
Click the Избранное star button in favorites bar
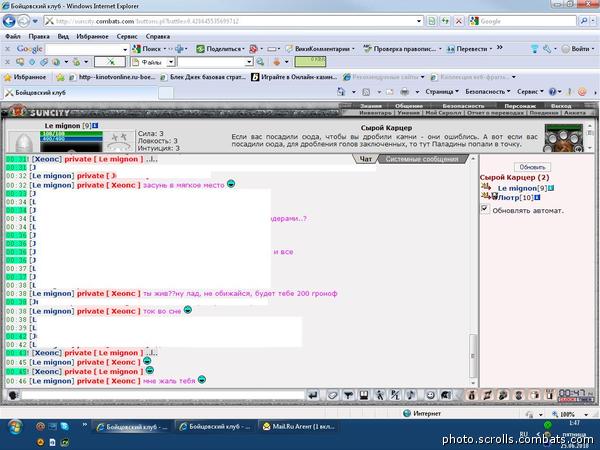point(25,77)
